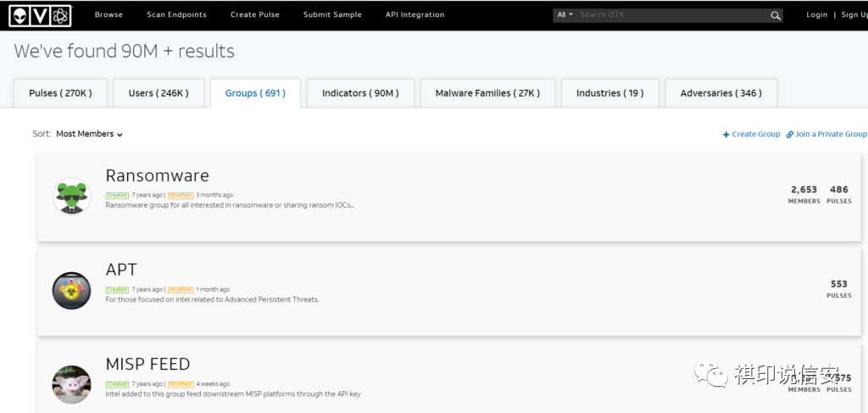Open Create Pulse page
This screenshot has width=868, height=413.
(x=255, y=15)
